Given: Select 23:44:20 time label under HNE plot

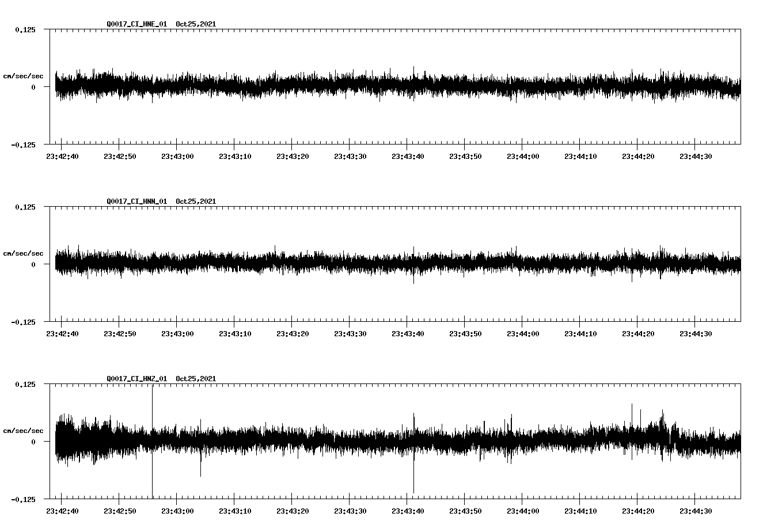Looking at the screenshot, I should click(x=638, y=157).
